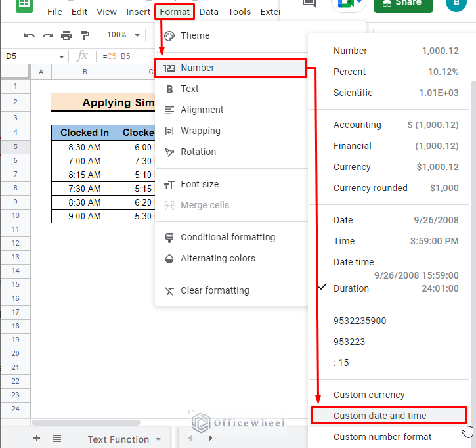Click the Clocked In header cell
The height and width of the screenshot is (448, 476).
(85, 133)
